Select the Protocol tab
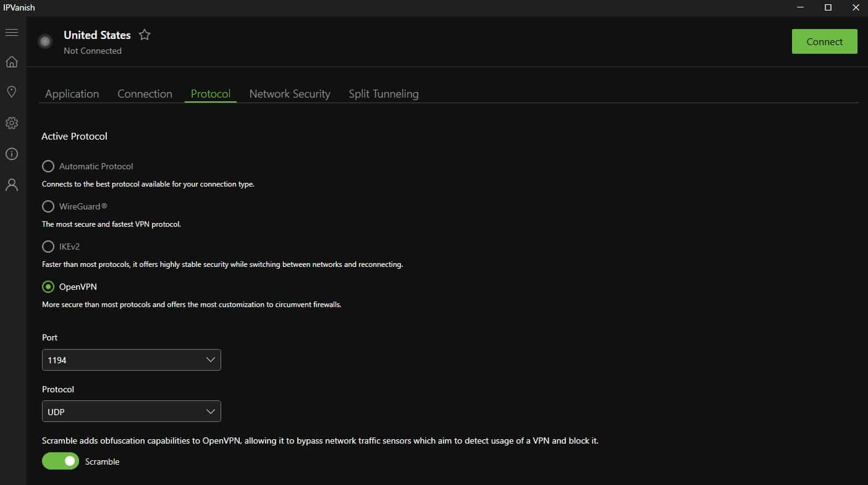 click(x=211, y=94)
